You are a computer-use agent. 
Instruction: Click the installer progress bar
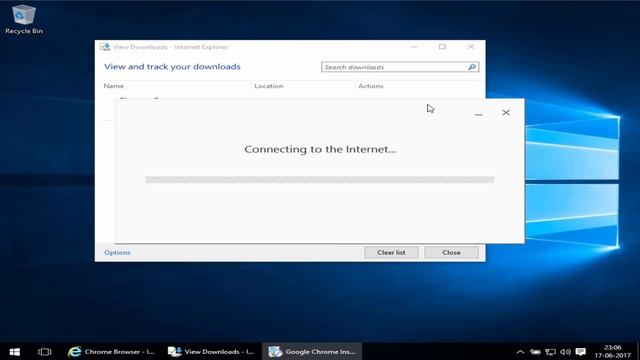coord(320,180)
